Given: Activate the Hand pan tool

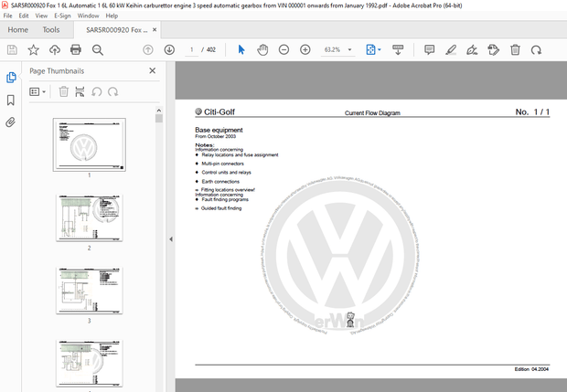Looking at the screenshot, I should point(262,50).
